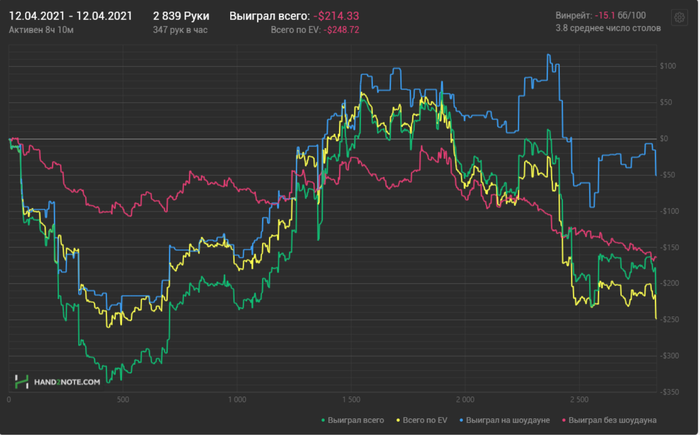The height and width of the screenshot is (435, 700).
Task: Click the $0 y-axis label
Action: click(x=664, y=138)
